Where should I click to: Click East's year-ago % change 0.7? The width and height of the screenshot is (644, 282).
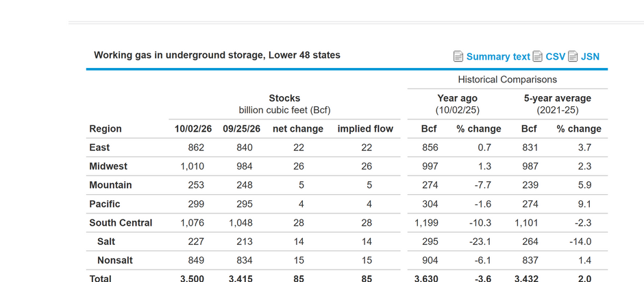coord(484,148)
